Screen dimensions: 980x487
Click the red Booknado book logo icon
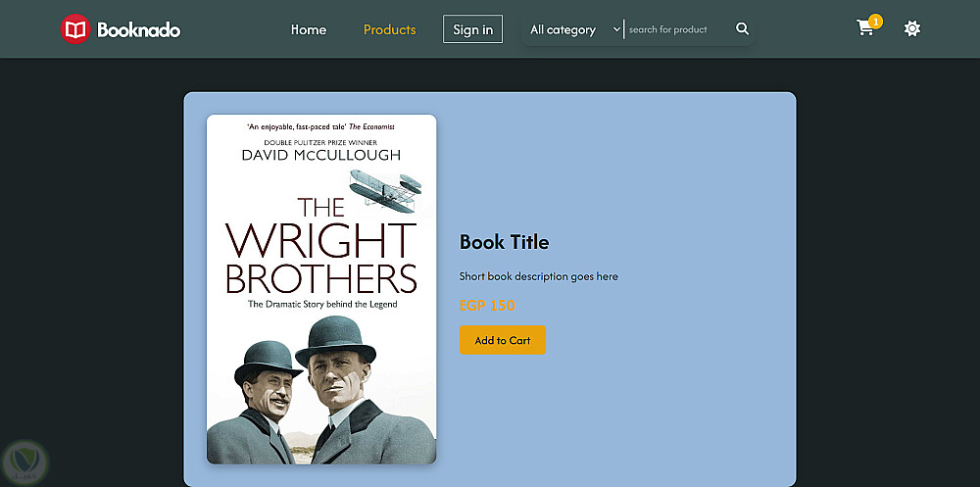pos(75,29)
